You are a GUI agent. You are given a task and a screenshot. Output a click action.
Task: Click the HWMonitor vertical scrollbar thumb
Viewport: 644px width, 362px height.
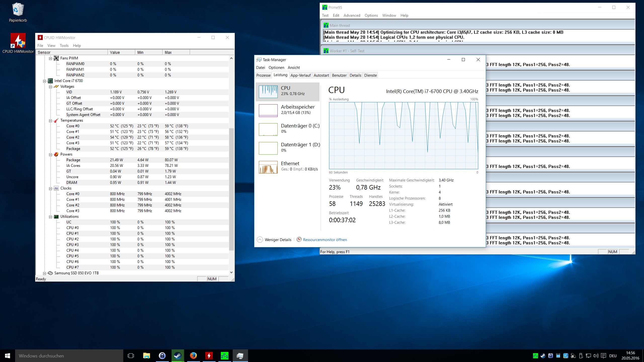coord(231,189)
